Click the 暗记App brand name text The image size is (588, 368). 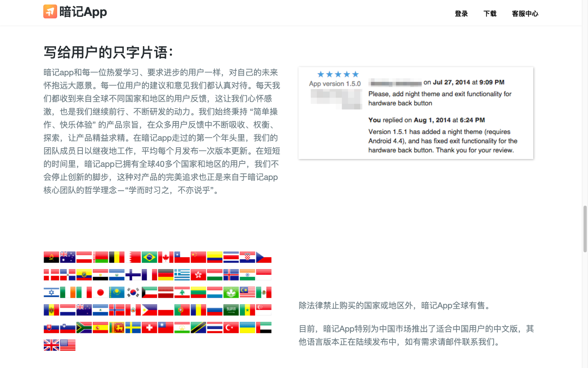pyautogui.click(x=83, y=12)
